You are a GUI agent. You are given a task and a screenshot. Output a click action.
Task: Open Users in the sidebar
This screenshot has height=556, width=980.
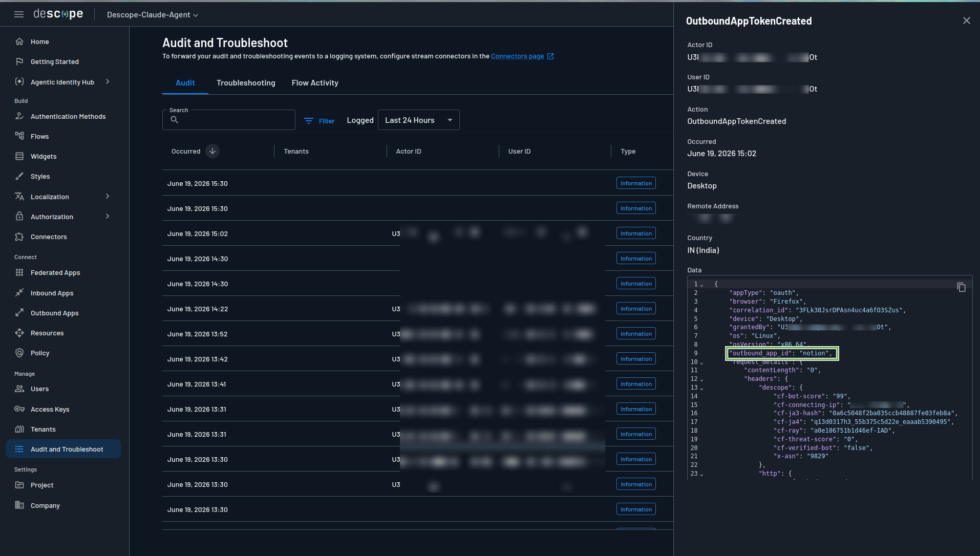point(39,389)
